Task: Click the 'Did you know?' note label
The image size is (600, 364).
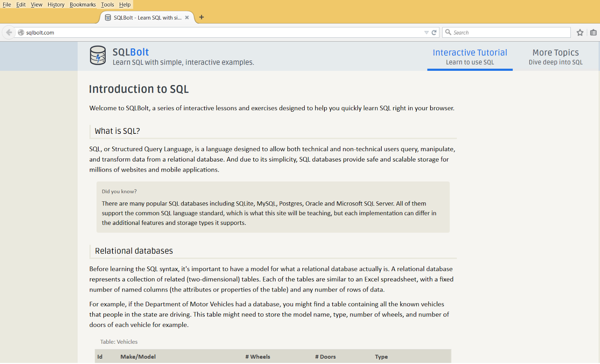Action: click(x=119, y=191)
